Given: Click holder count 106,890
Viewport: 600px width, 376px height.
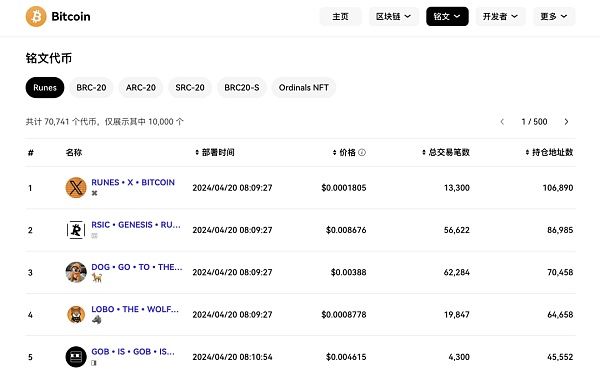Looking at the screenshot, I should click(x=558, y=188).
